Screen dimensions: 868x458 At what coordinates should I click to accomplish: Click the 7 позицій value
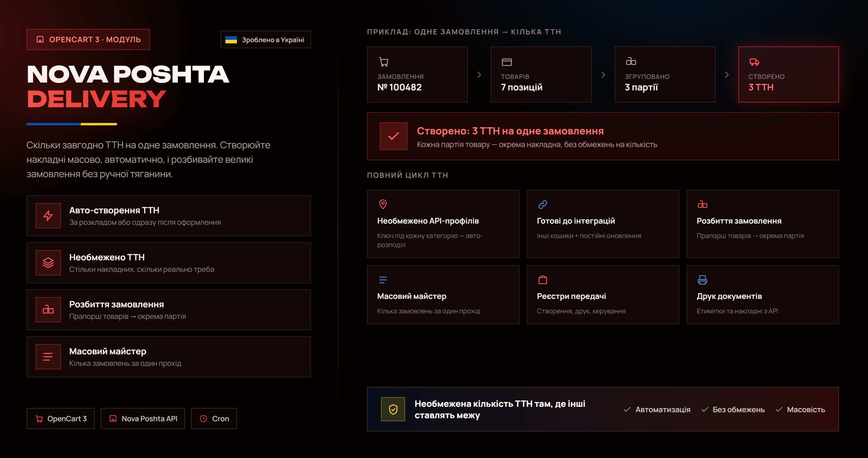point(522,87)
